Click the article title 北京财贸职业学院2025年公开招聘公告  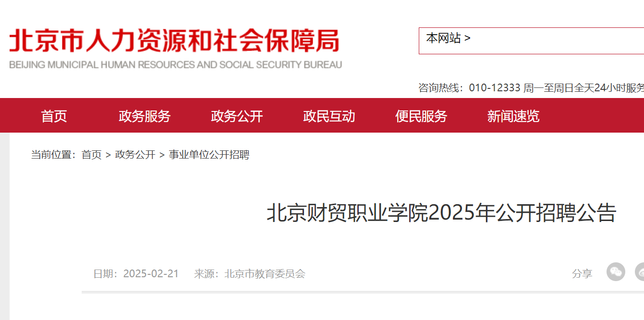point(441,213)
